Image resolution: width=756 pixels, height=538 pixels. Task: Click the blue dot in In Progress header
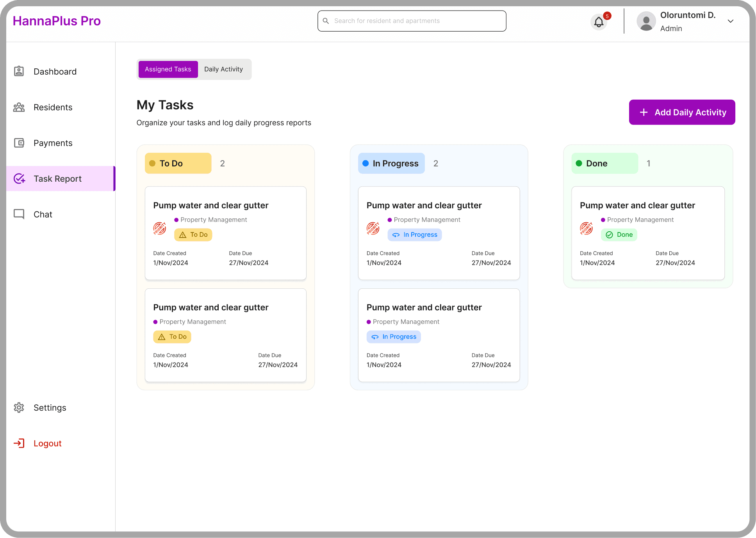click(366, 163)
